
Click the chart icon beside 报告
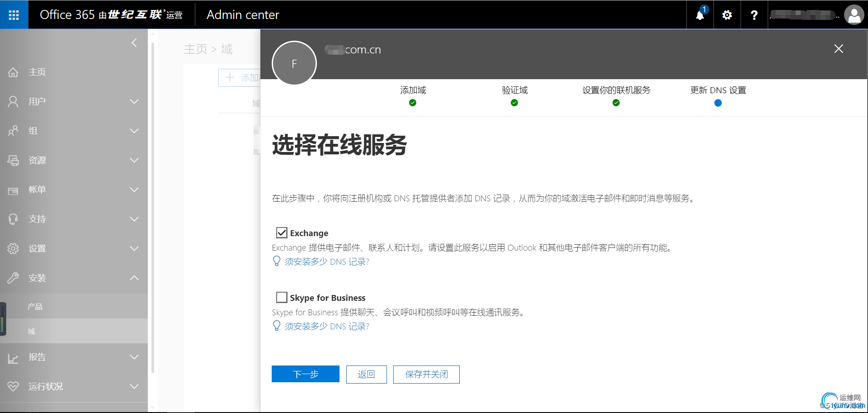pyautogui.click(x=13, y=358)
